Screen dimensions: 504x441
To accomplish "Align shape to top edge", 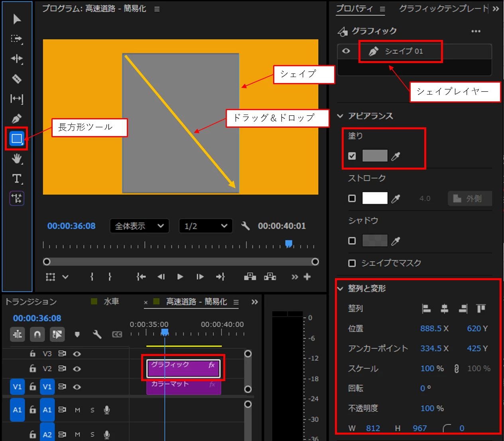I will (481, 309).
